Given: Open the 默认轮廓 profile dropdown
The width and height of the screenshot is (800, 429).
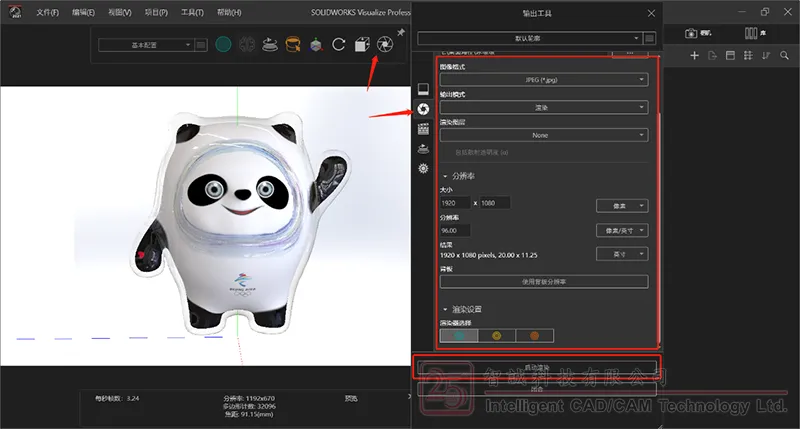Looking at the screenshot, I should click(529, 38).
